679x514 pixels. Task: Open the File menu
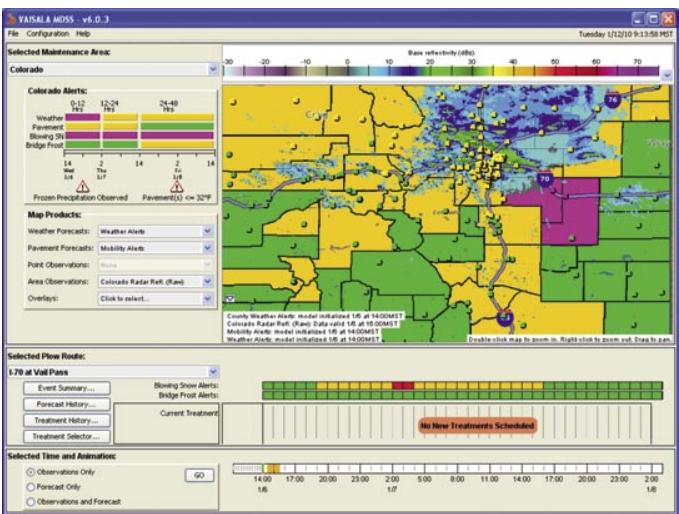pos(13,33)
